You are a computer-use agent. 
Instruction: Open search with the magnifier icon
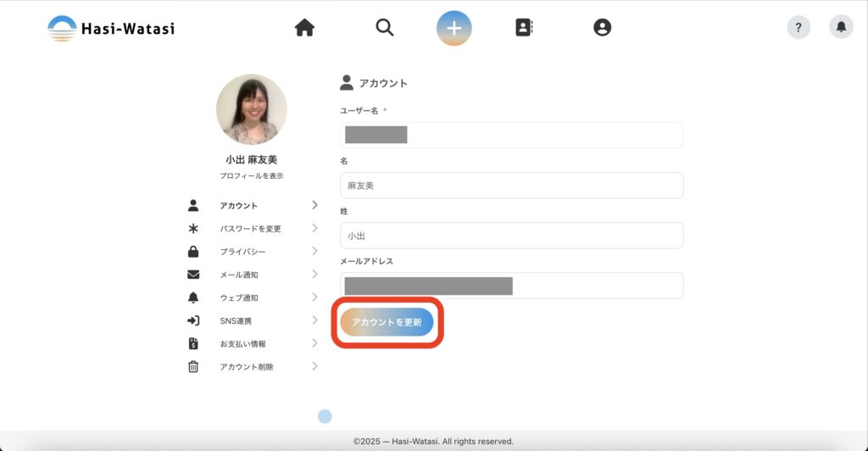385,27
